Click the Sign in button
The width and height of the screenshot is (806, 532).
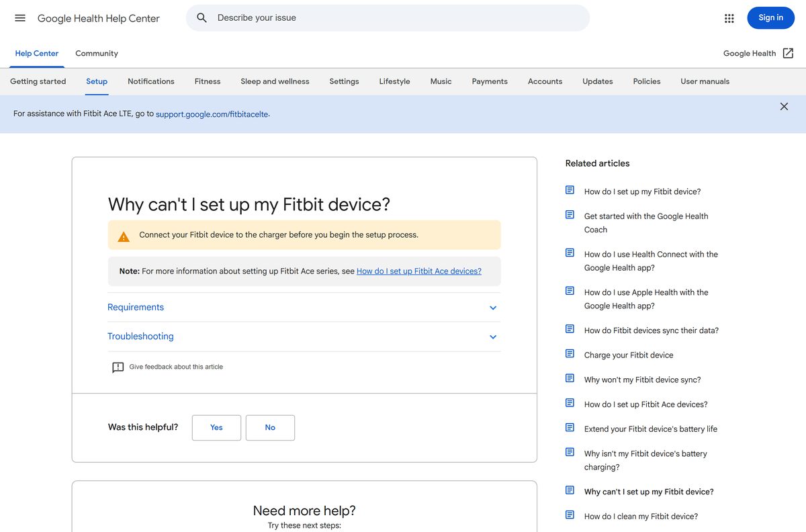click(x=770, y=18)
